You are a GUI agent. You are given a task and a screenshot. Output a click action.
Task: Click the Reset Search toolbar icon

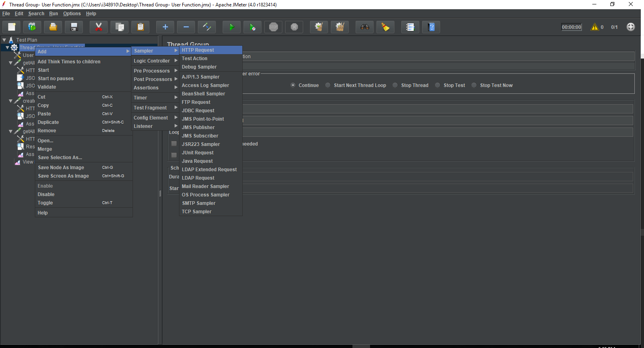click(385, 27)
